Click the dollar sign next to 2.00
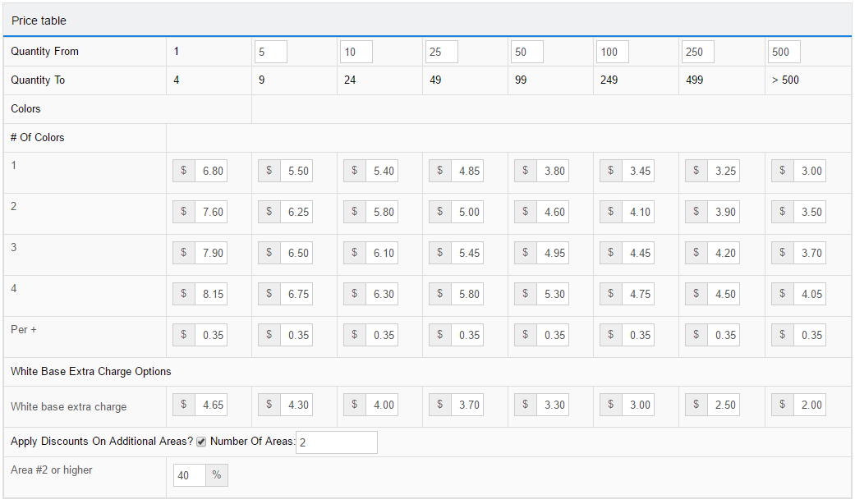The height and width of the screenshot is (504, 855). tap(782, 405)
